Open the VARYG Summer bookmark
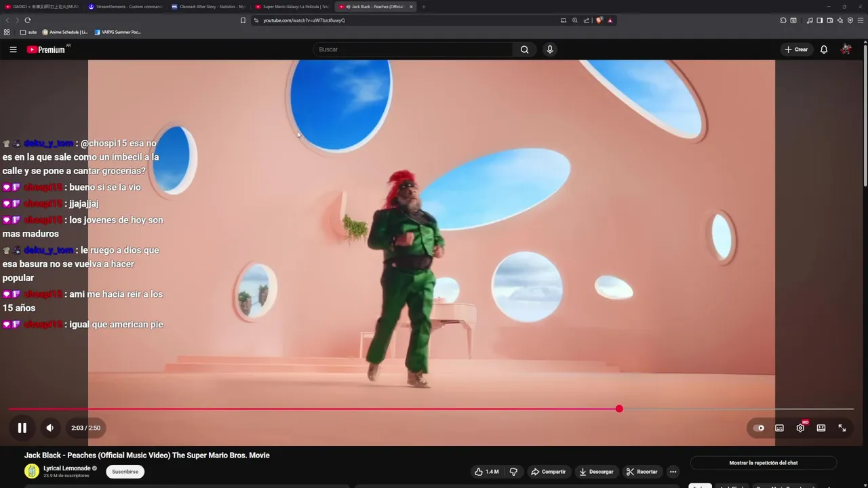The height and width of the screenshot is (488, 868). [x=118, y=32]
